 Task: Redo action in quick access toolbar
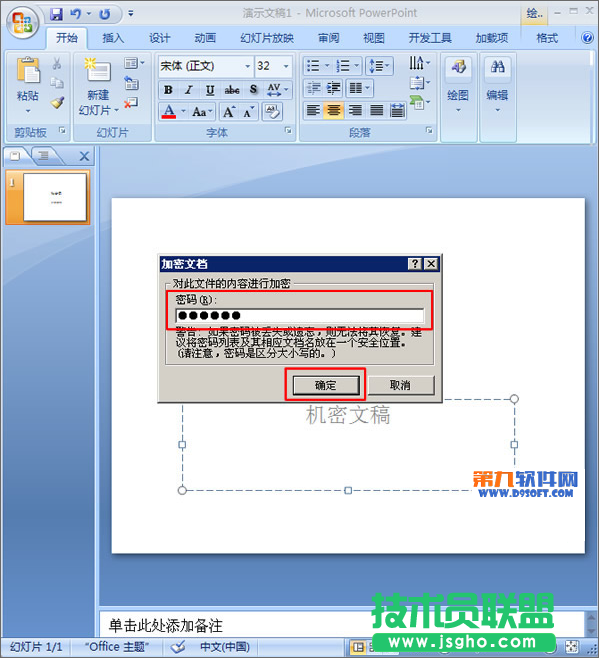pyautogui.click(x=105, y=14)
